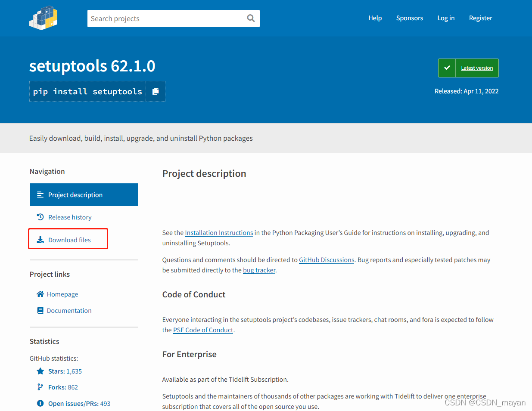Click the 'Navigation' heading
Image resolution: width=532 pixels, height=411 pixels.
[x=47, y=171]
